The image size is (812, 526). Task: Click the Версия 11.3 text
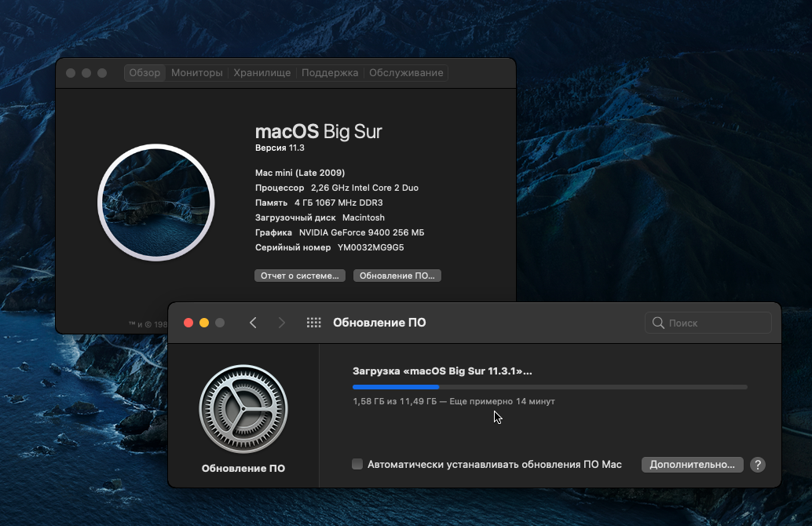pos(280,148)
